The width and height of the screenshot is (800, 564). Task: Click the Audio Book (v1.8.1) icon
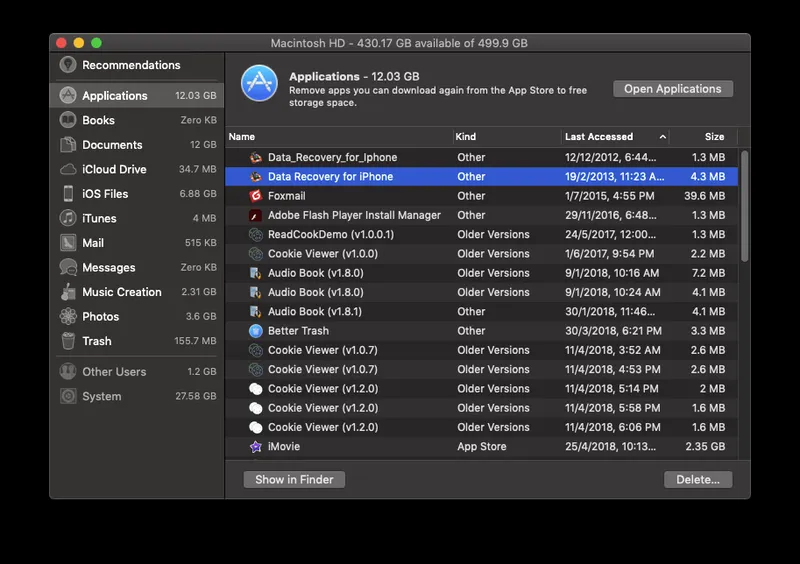[x=256, y=311]
